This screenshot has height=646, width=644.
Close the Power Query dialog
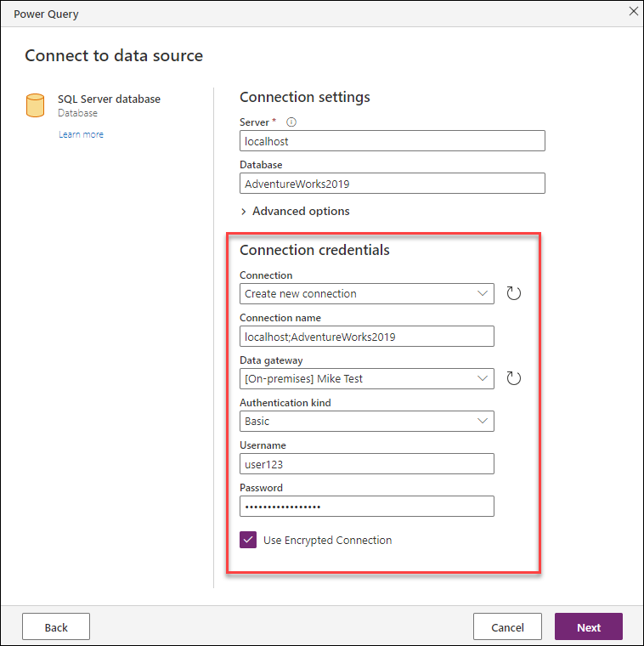(633, 11)
